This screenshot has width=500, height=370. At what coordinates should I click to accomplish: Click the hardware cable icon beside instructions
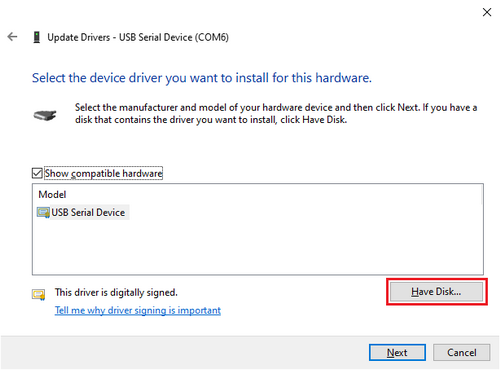[45, 115]
